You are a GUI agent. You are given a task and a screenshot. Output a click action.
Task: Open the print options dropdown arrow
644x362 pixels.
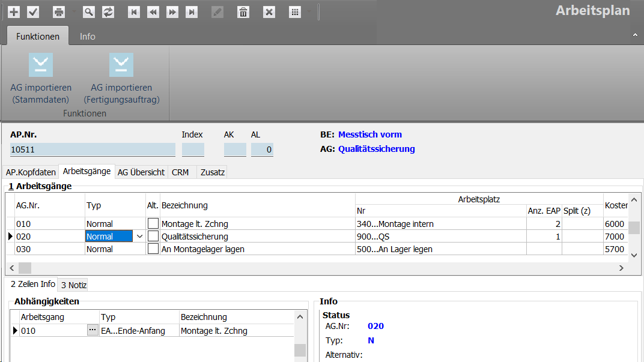tap(74, 12)
